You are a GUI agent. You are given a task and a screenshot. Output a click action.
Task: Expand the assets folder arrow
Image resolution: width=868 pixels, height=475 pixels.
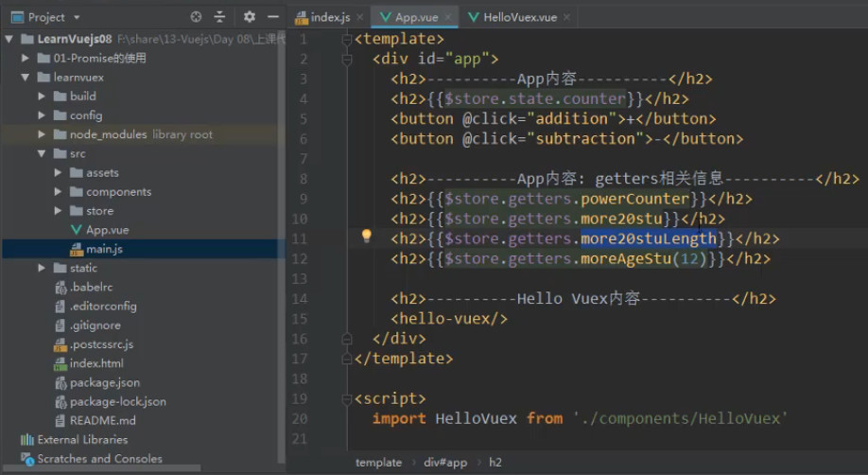tap(58, 172)
